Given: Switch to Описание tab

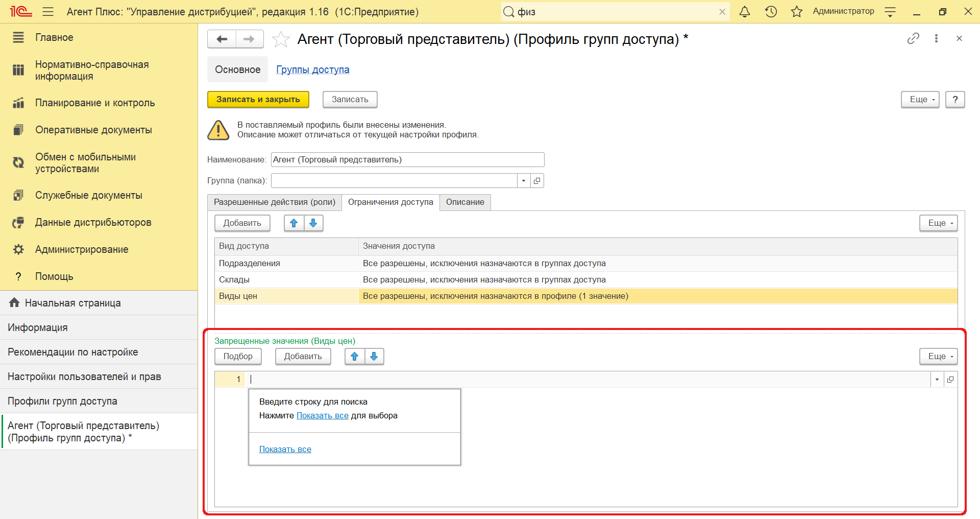Looking at the screenshot, I should pos(465,202).
